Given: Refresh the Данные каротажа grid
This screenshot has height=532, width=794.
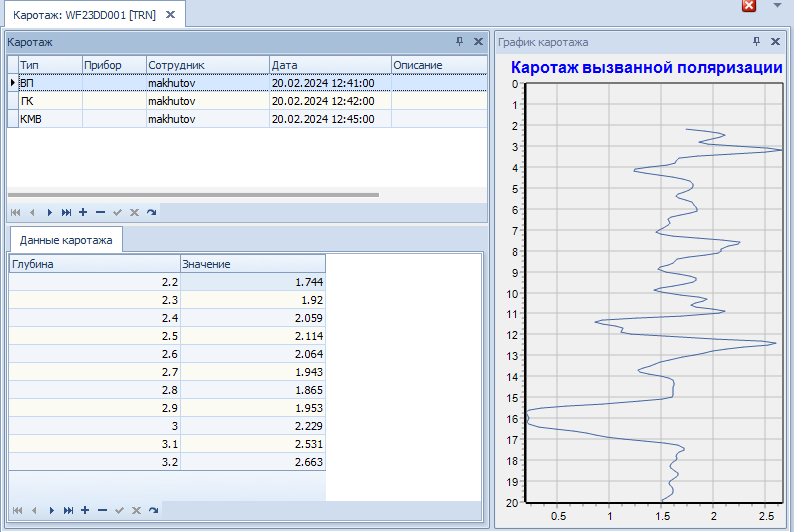Looking at the screenshot, I should 152,510.
